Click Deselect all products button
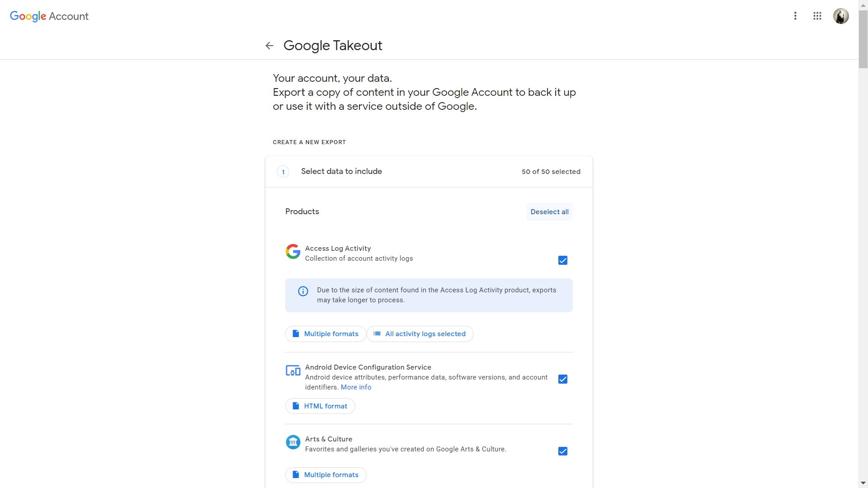This screenshot has height=488, width=868. [x=549, y=212]
